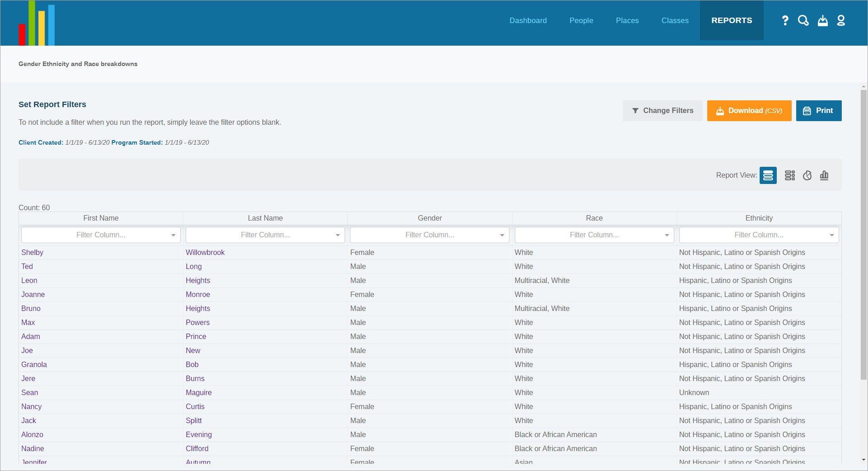The width and height of the screenshot is (868, 471).
Task: Click the Change Filters button
Action: click(x=663, y=111)
